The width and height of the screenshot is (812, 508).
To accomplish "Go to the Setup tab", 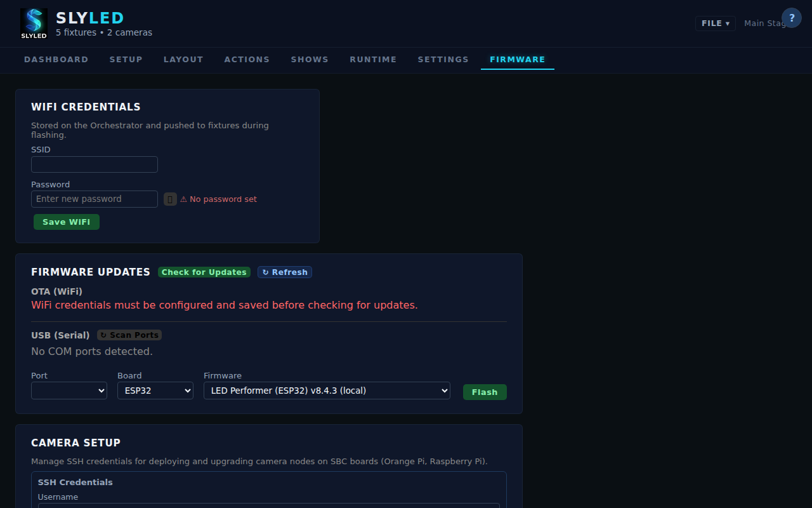I will [126, 60].
